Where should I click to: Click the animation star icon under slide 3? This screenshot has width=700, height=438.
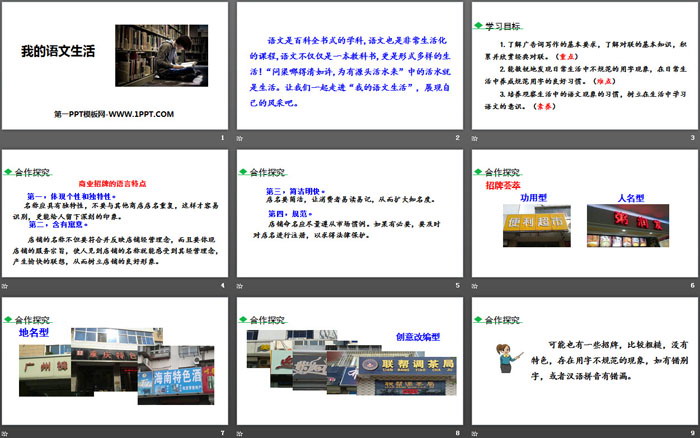(475, 138)
